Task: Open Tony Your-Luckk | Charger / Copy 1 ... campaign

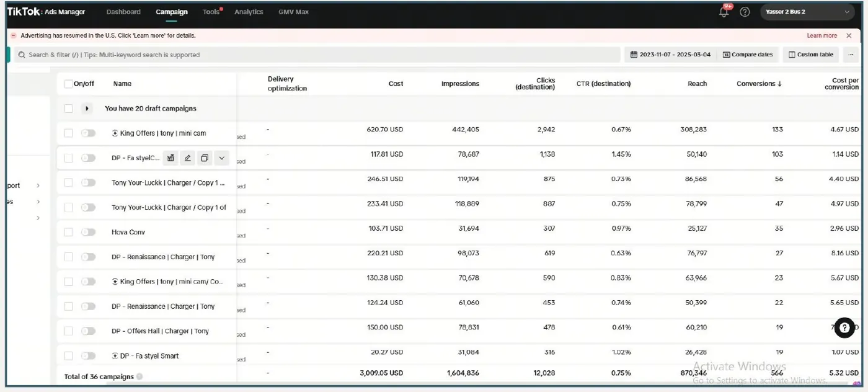Action: point(168,182)
